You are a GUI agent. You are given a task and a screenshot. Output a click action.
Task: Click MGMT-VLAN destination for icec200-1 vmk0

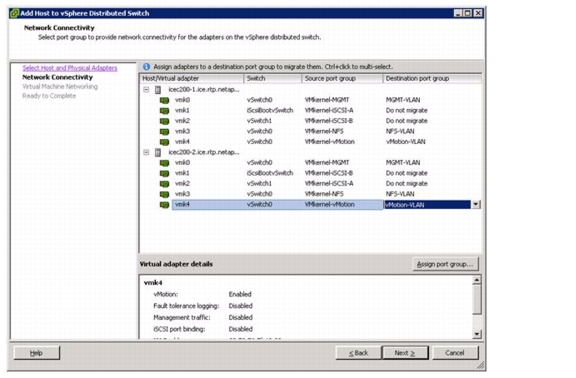(x=403, y=100)
